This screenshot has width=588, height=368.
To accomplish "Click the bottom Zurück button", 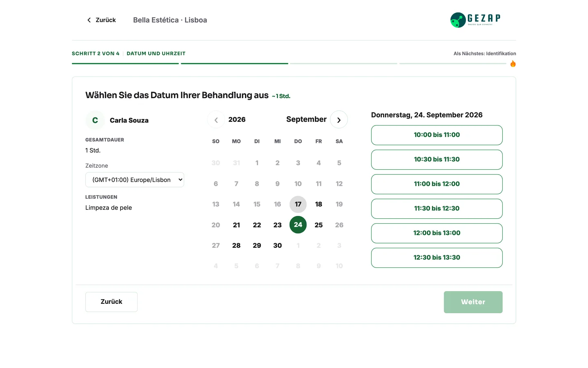I will point(111,302).
